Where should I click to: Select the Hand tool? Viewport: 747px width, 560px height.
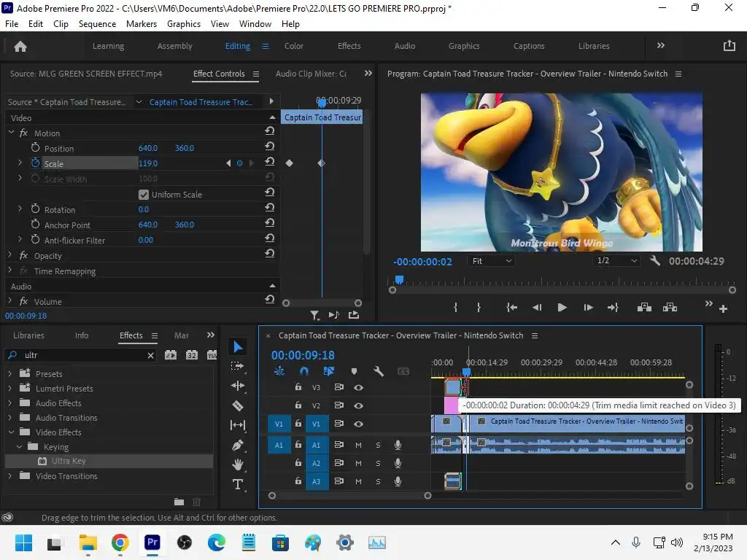(237, 464)
